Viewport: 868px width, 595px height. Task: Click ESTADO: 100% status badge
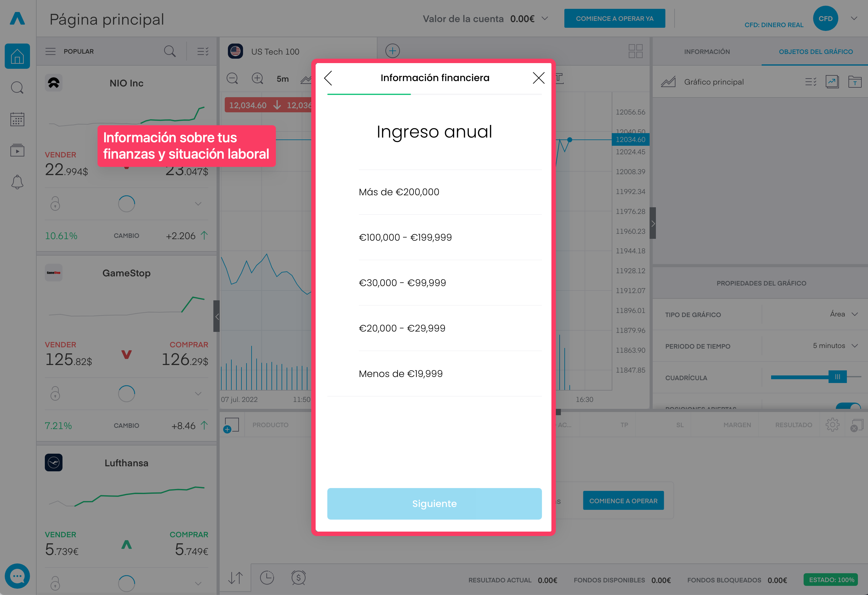831,580
